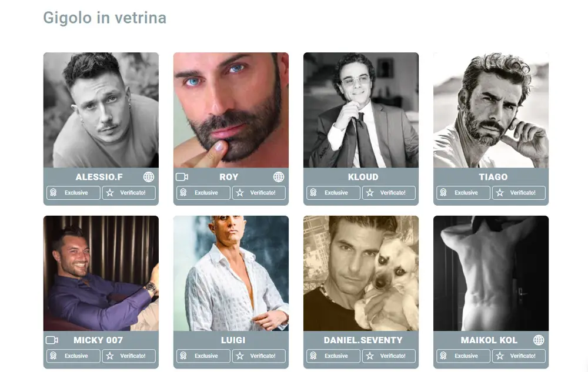
Task: Open the DANIEL.SEVENTY profile name link
Action: click(x=363, y=340)
